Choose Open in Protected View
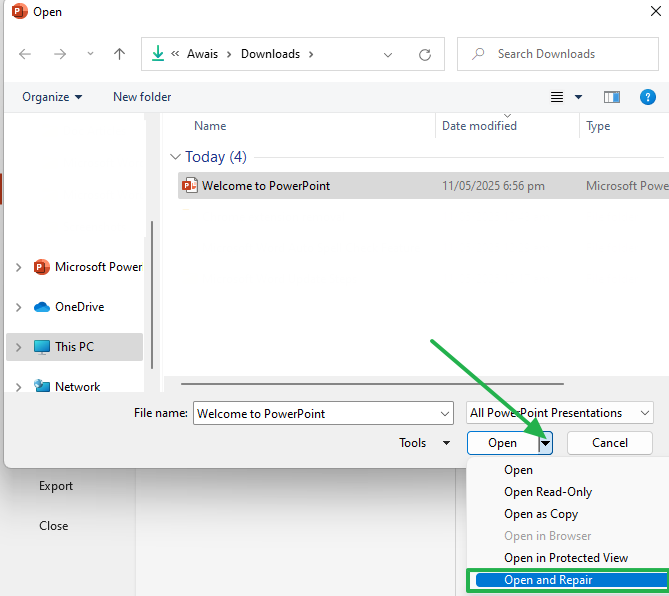 tap(566, 558)
